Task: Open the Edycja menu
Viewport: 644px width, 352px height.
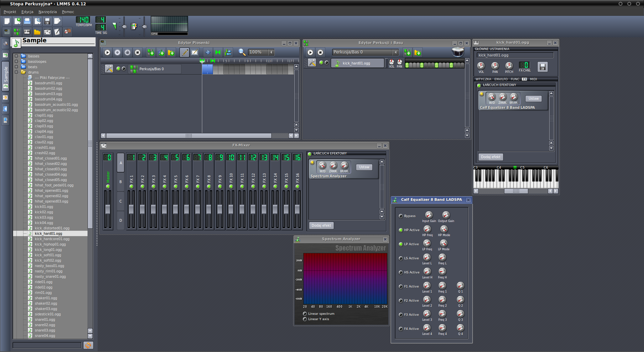Action: [27, 12]
